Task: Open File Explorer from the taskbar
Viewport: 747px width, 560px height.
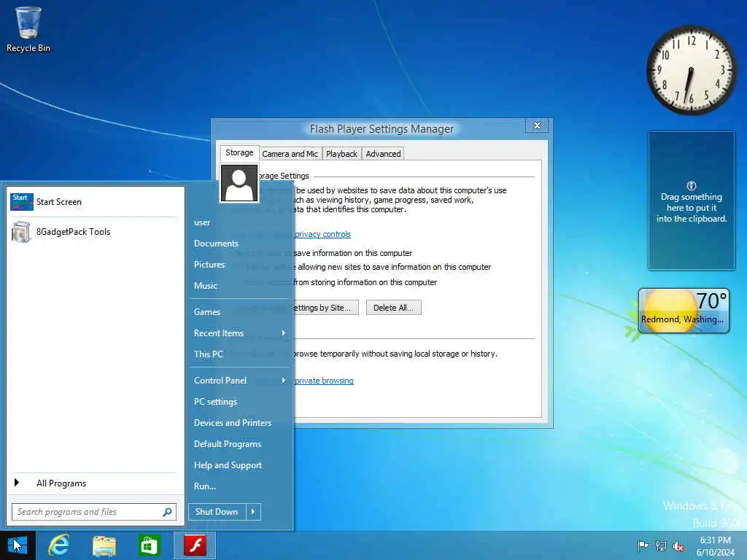Action: [104, 545]
